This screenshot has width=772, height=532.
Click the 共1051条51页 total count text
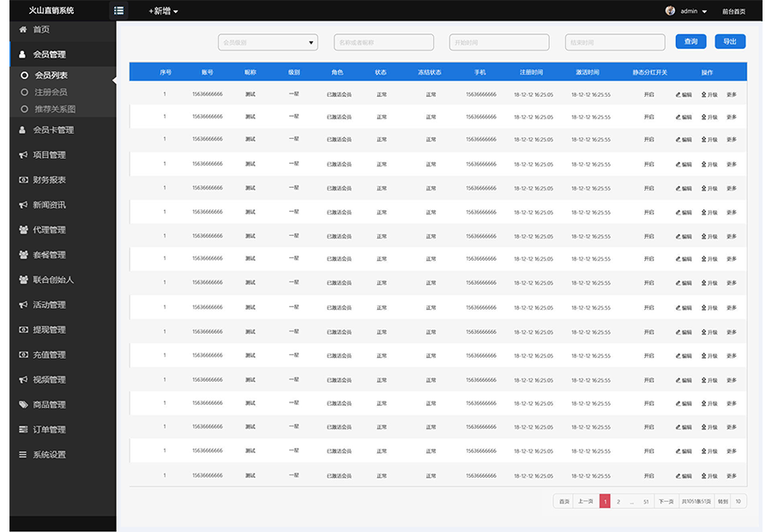pos(697,501)
